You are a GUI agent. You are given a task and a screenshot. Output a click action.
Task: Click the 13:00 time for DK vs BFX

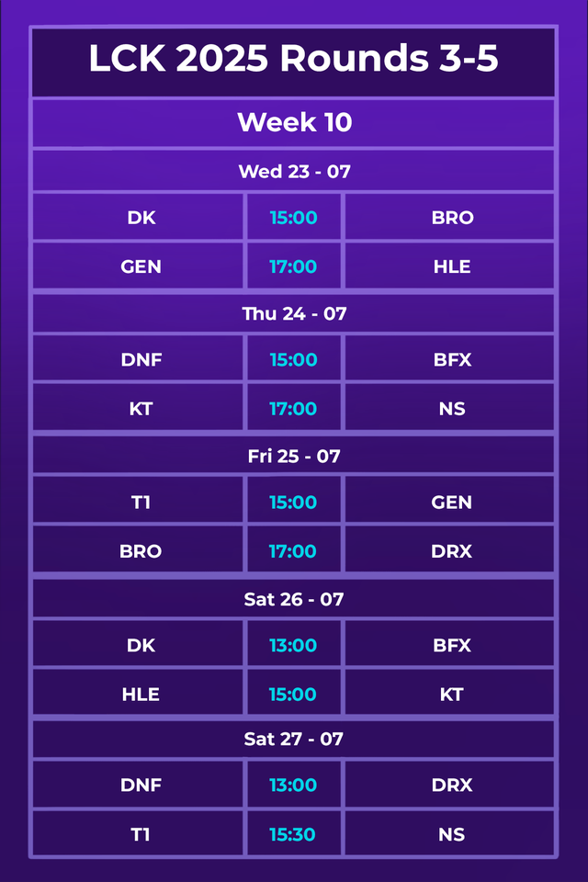click(293, 646)
